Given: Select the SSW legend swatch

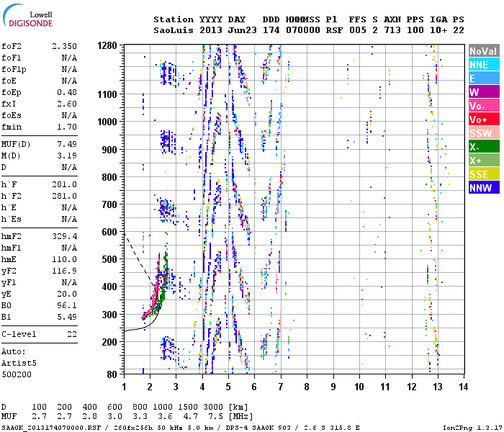Looking at the screenshot, I should [x=484, y=133].
